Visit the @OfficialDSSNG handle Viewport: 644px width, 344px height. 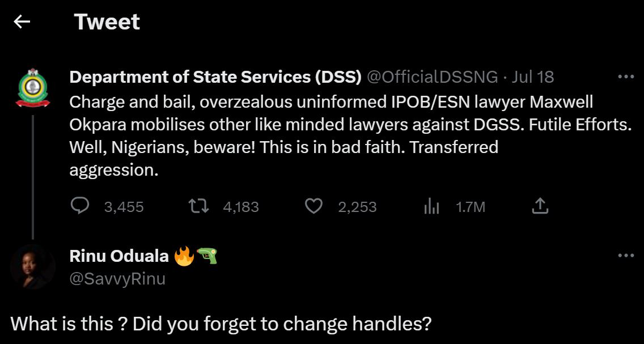(x=433, y=77)
